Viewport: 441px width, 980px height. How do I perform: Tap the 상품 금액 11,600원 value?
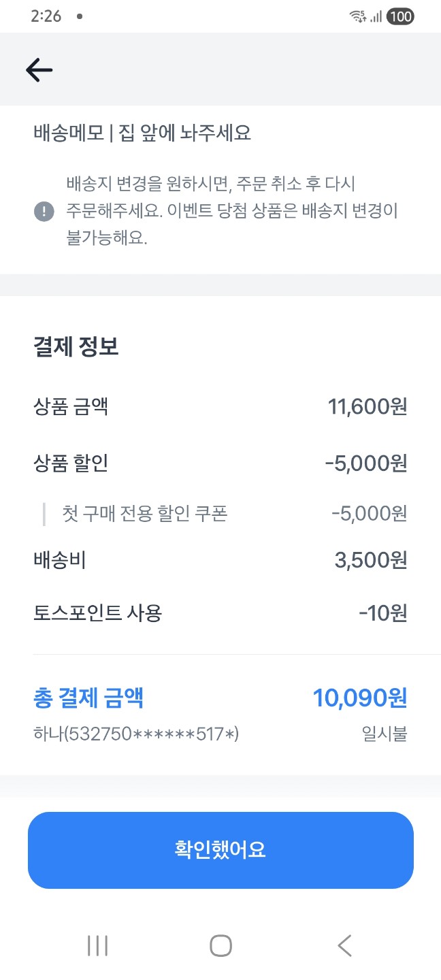[x=367, y=407]
